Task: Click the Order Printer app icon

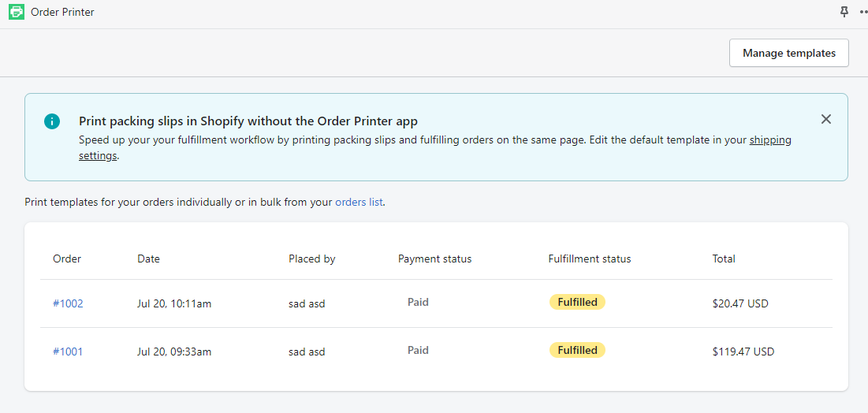Action: point(17,12)
